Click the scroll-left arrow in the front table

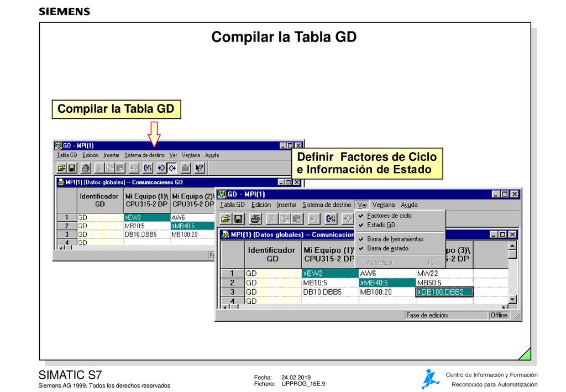(x=226, y=307)
